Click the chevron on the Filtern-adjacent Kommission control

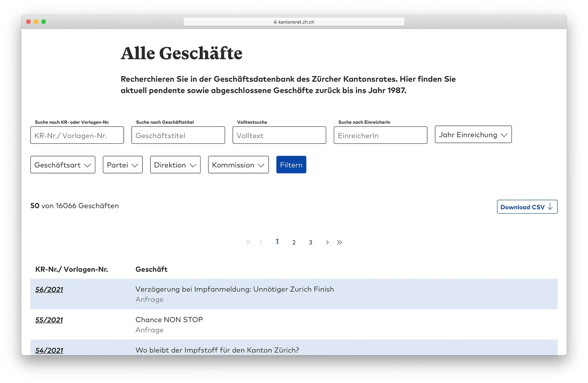(262, 165)
